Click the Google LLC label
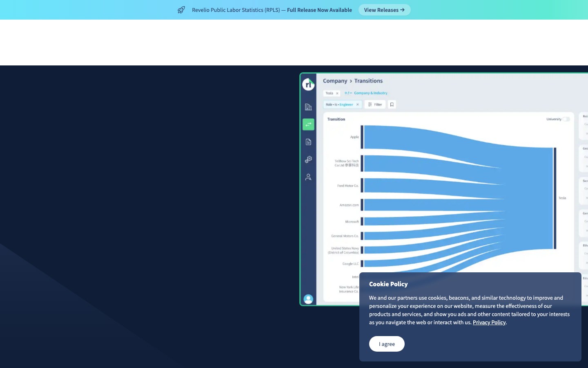This screenshot has width=588, height=368. (x=350, y=264)
